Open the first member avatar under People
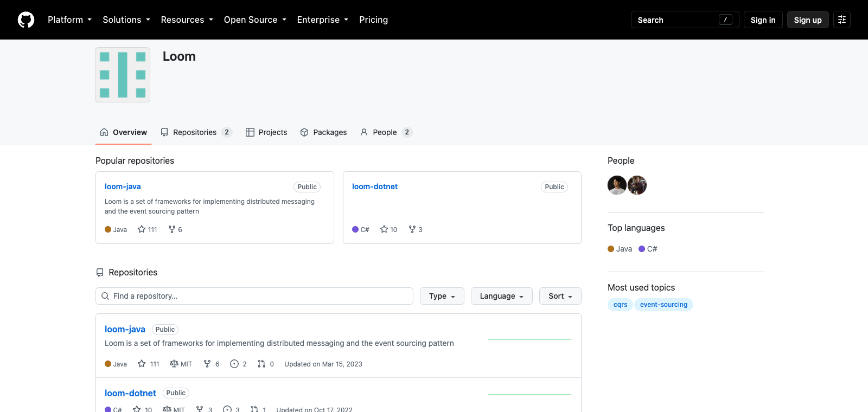Screen dimensions: 868x412 coord(617,185)
